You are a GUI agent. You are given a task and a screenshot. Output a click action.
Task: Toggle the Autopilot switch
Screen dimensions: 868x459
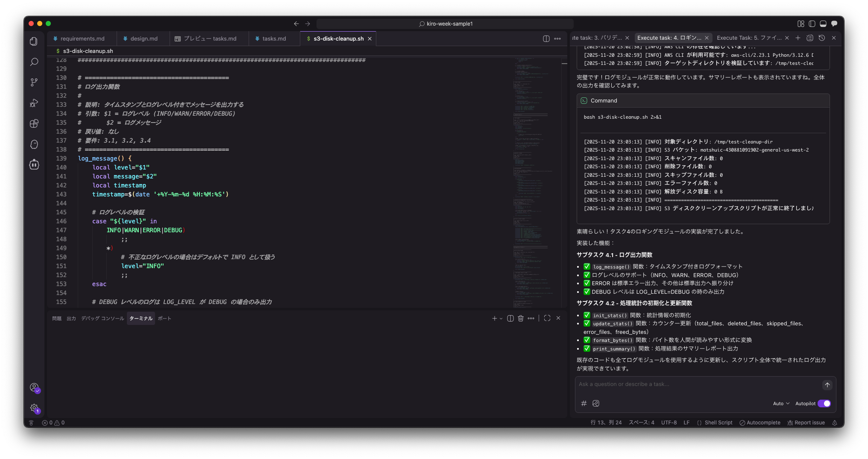(x=824, y=403)
